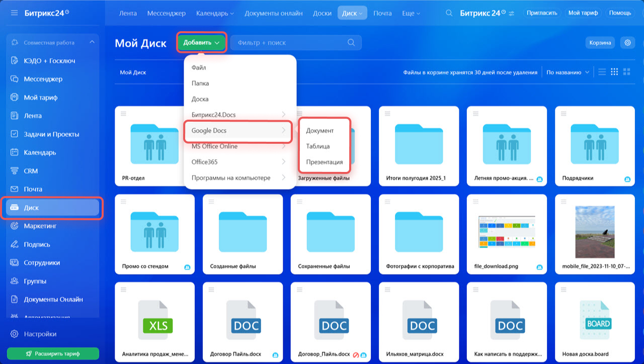Open the Корзина button
The image size is (644, 364).
point(601,43)
